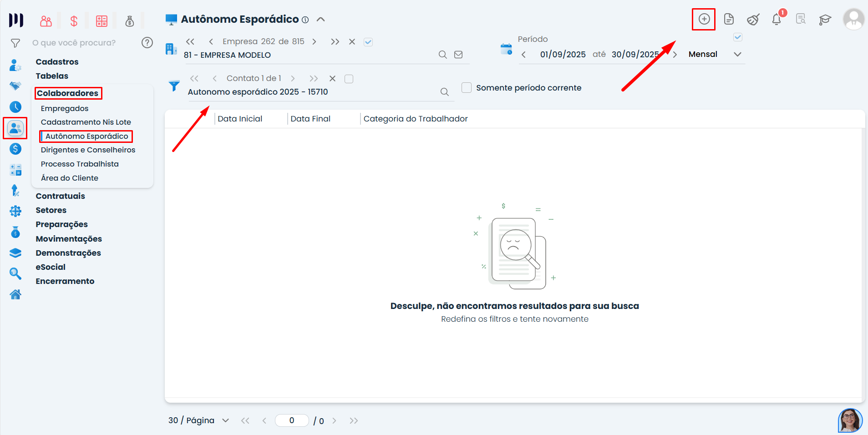Image resolution: width=868 pixels, height=435 pixels.
Task: Open Empregados in the Colaboradores menu
Action: pos(65,108)
